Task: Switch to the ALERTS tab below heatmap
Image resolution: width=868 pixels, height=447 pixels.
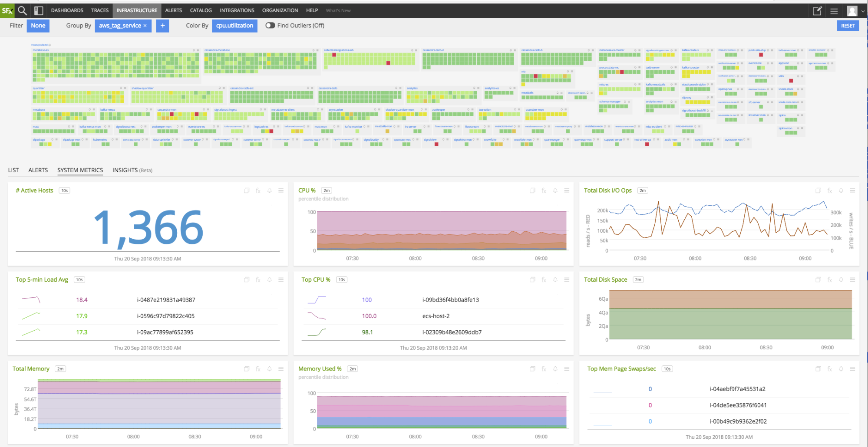Action: [38, 170]
